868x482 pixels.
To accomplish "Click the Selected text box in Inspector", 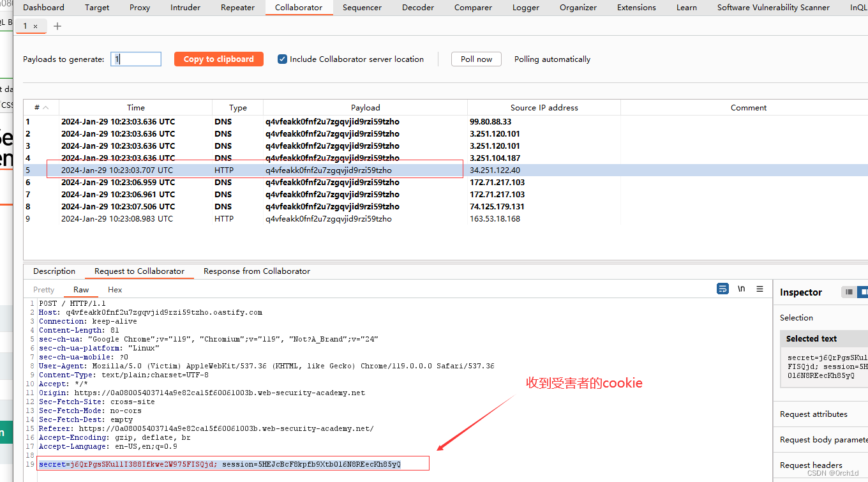I will [824, 366].
